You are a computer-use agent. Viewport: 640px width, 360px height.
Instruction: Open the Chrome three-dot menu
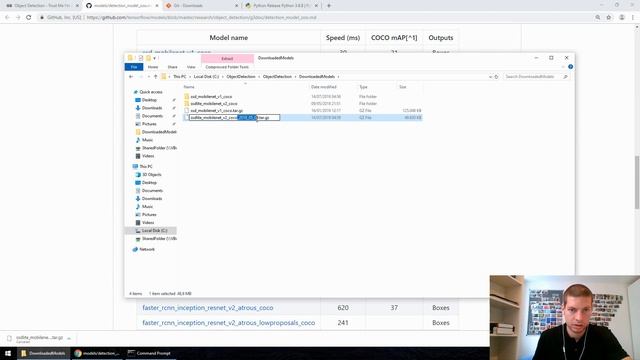tap(633, 18)
